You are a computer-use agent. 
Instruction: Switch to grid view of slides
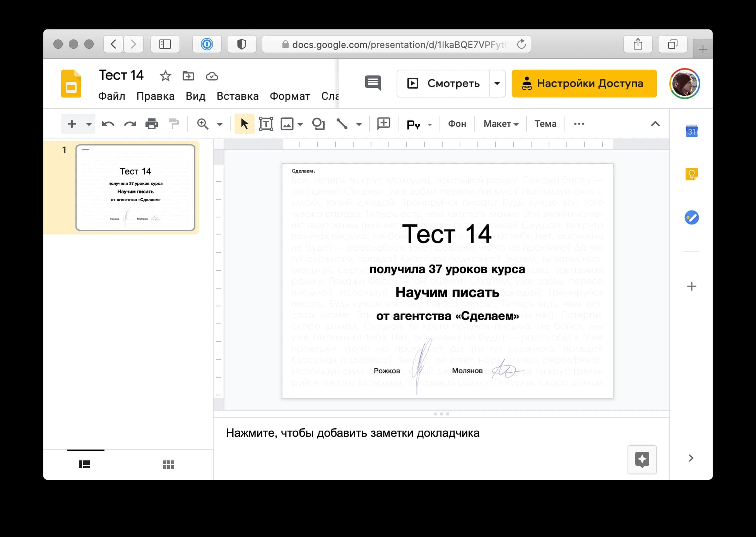pos(169,464)
